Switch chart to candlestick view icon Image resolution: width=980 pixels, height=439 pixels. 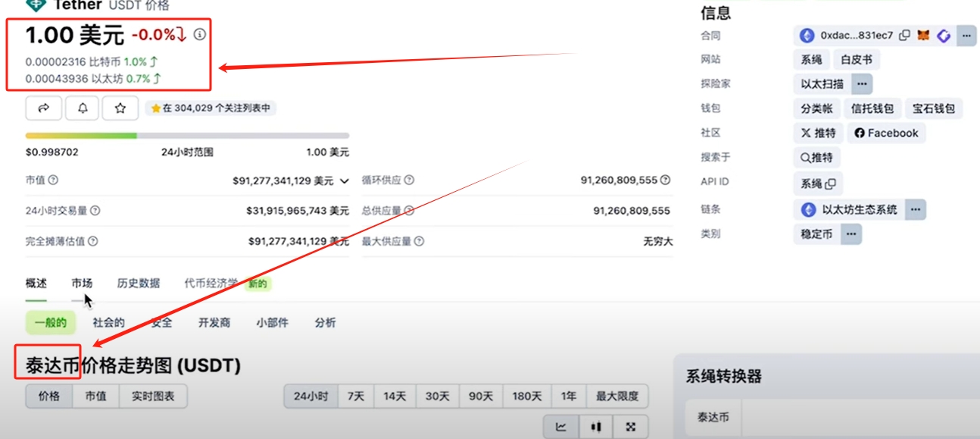coord(596,427)
